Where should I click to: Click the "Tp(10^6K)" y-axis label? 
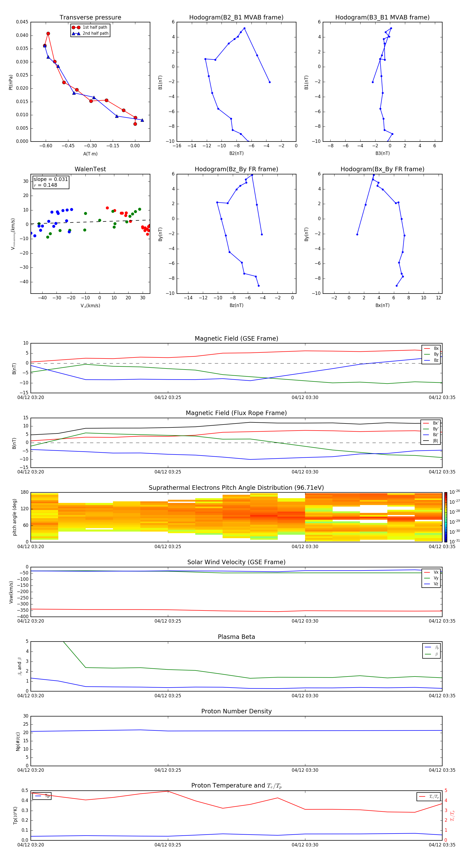pos(15,815)
